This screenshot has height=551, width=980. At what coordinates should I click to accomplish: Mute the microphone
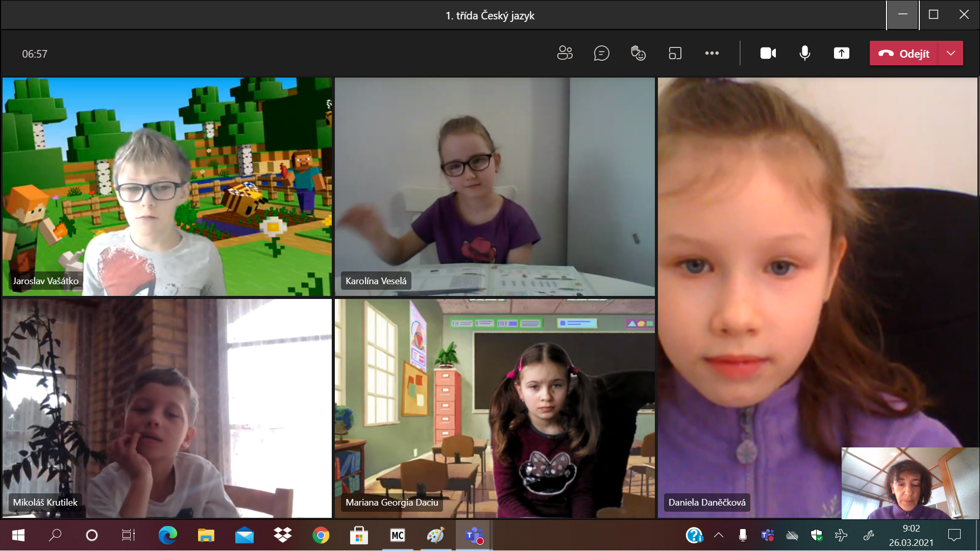pyautogui.click(x=804, y=53)
